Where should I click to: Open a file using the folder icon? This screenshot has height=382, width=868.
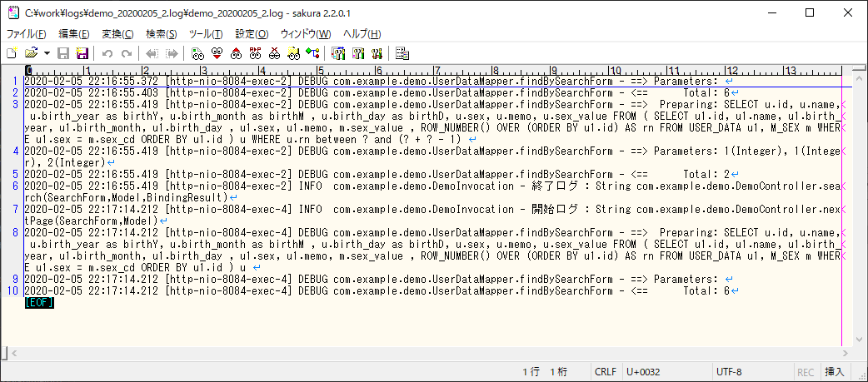point(32,53)
